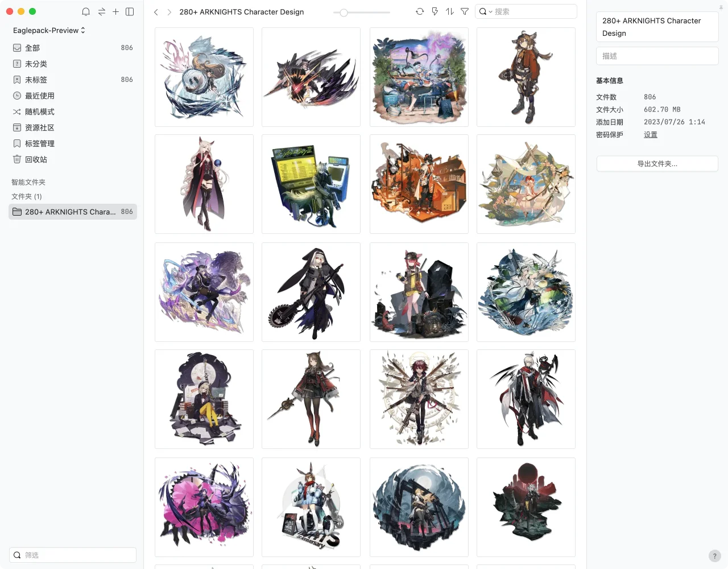This screenshot has height=569, width=728.
Task: Open 随机模式 in the sidebar
Action: click(x=72, y=112)
